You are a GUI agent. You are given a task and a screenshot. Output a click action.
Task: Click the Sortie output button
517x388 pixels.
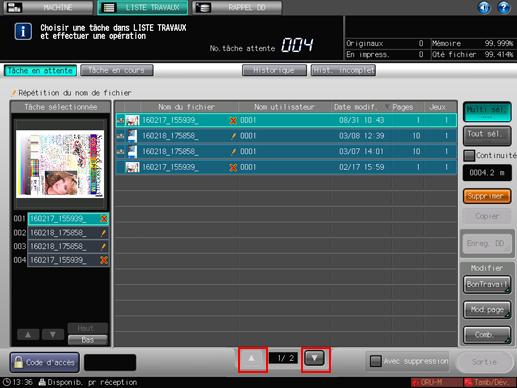pos(484,362)
